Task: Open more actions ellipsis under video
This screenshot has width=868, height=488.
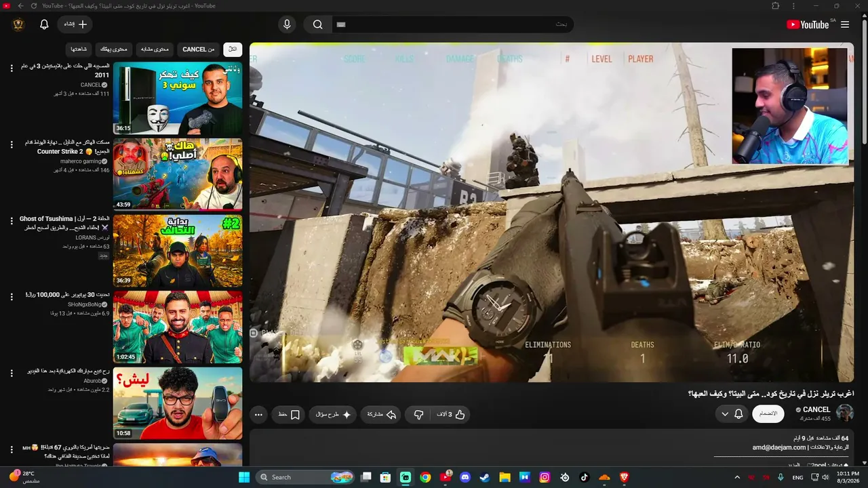Action: point(258,414)
